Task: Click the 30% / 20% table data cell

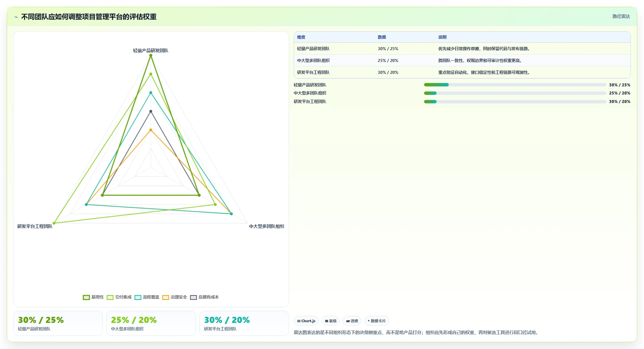Action: click(x=388, y=73)
